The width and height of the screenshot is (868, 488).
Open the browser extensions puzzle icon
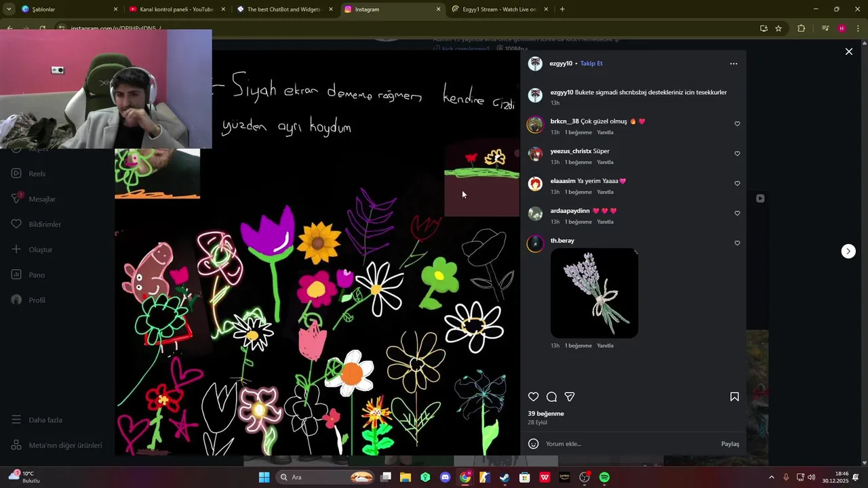click(x=801, y=28)
